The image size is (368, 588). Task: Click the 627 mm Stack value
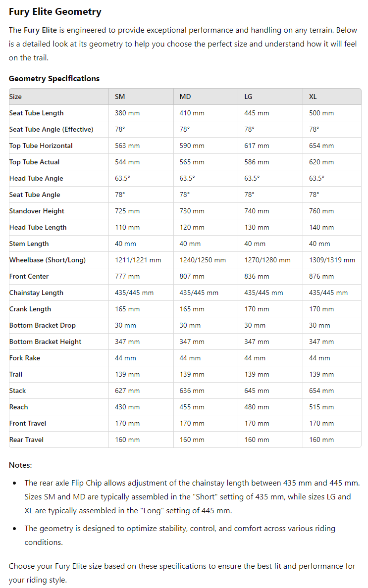[x=127, y=391]
